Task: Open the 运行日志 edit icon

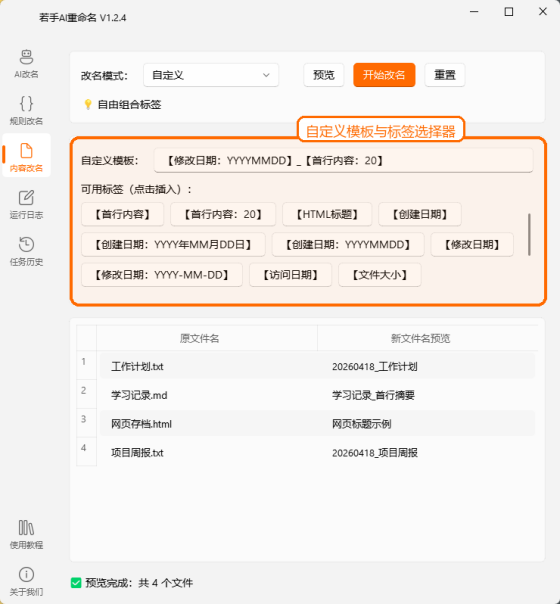Action: coord(26,198)
